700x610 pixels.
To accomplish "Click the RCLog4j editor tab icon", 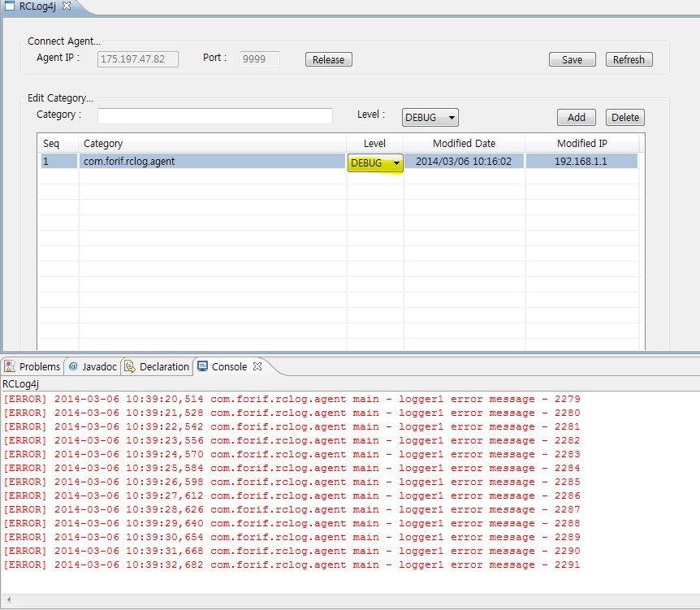I will pyautogui.click(x=10, y=6).
